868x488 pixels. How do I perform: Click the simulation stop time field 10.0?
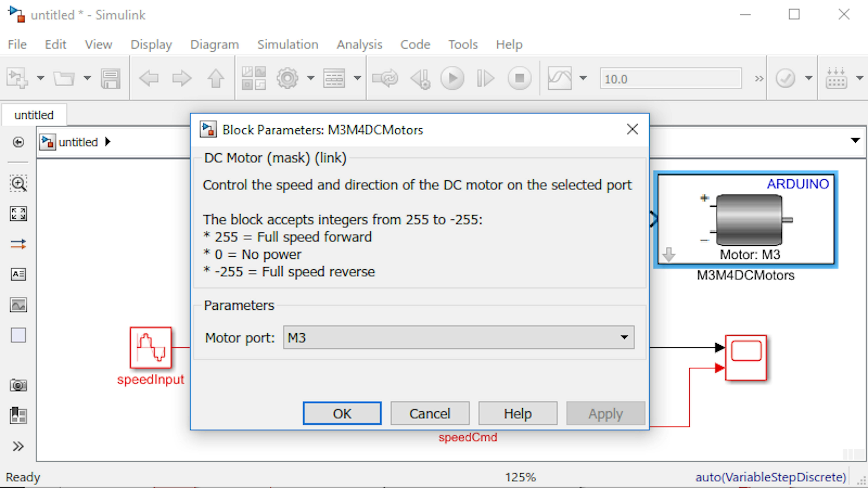pyautogui.click(x=671, y=79)
